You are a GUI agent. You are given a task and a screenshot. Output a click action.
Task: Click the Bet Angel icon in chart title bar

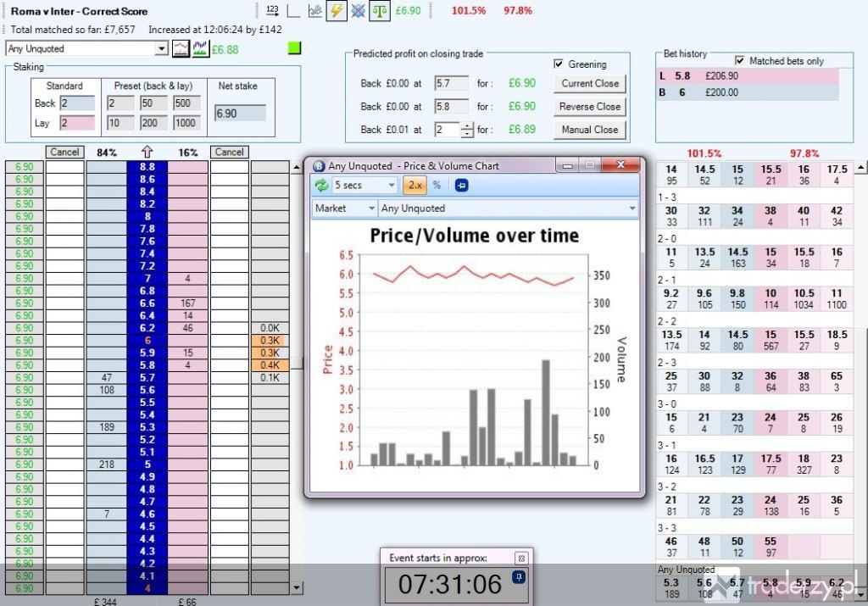click(x=319, y=165)
